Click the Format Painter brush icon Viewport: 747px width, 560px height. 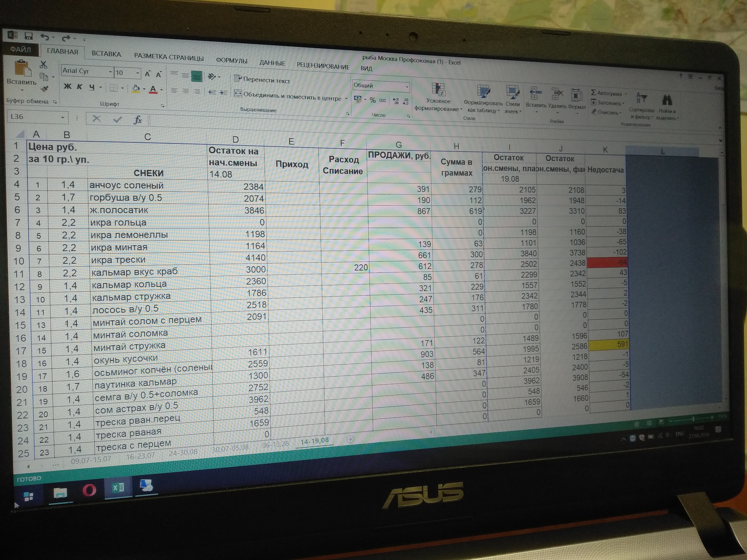coord(44,89)
